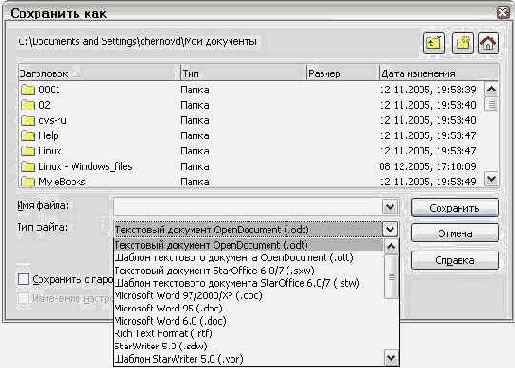The height and width of the screenshot is (368, 515).
Task: Click the file type list scrollbar thumb
Action: (x=391, y=276)
